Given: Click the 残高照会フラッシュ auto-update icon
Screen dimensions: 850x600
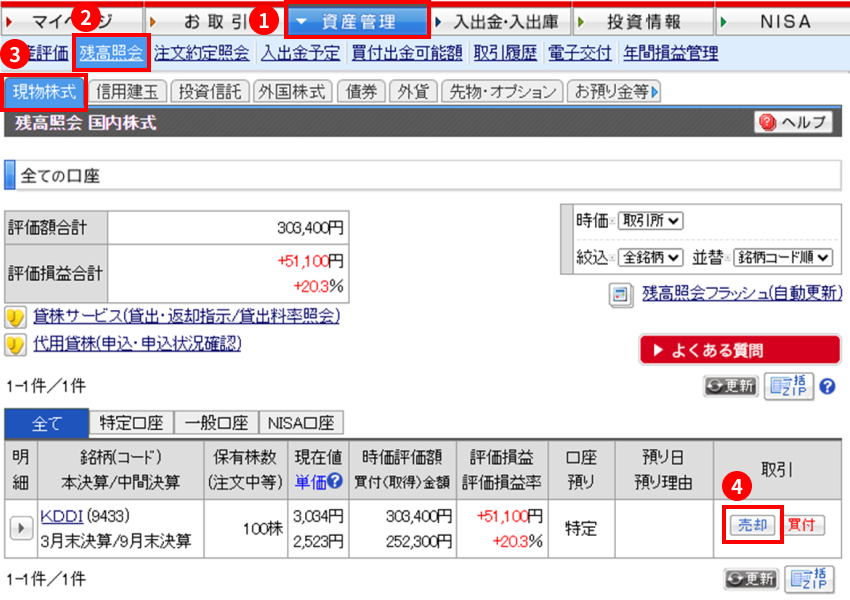Looking at the screenshot, I should 621,294.
